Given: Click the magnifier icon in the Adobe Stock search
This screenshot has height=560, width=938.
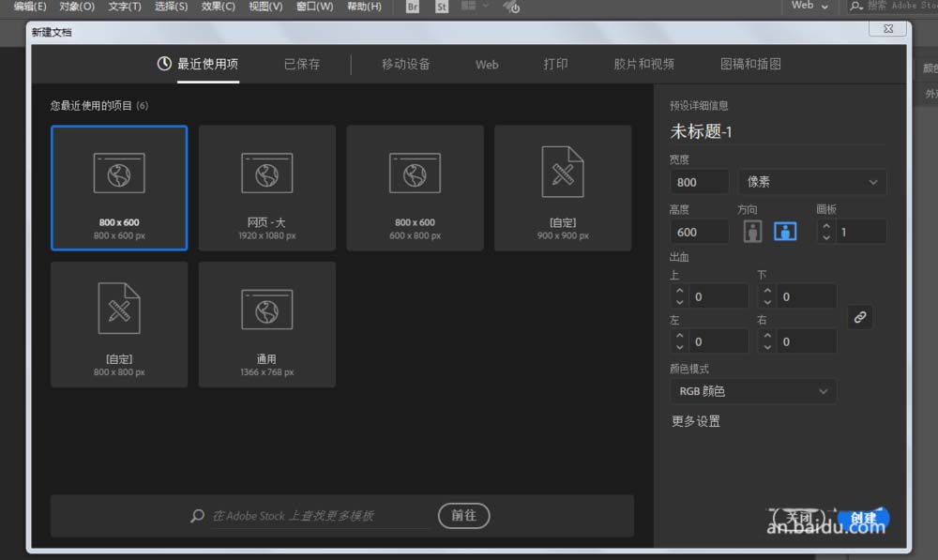Looking at the screenshot, I should click(196, 515).
